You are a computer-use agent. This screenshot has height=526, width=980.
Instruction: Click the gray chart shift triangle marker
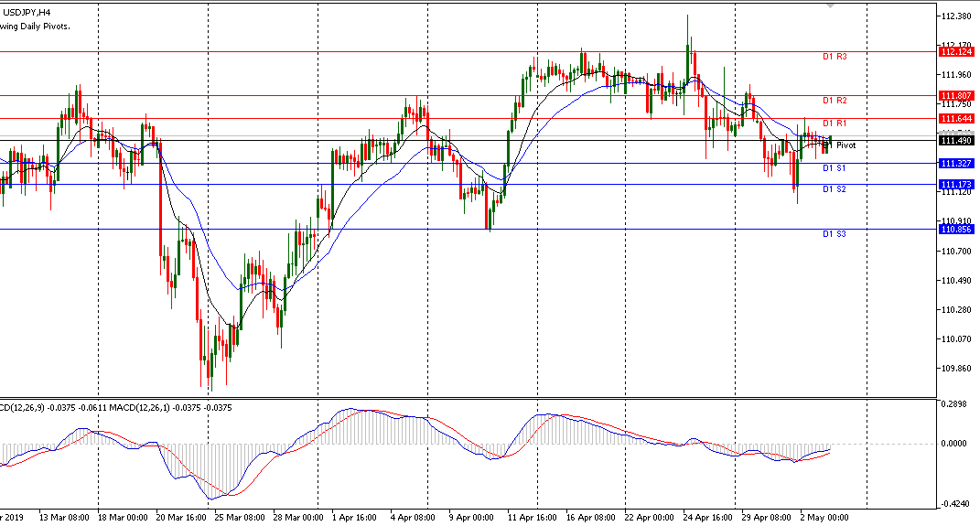830,5
